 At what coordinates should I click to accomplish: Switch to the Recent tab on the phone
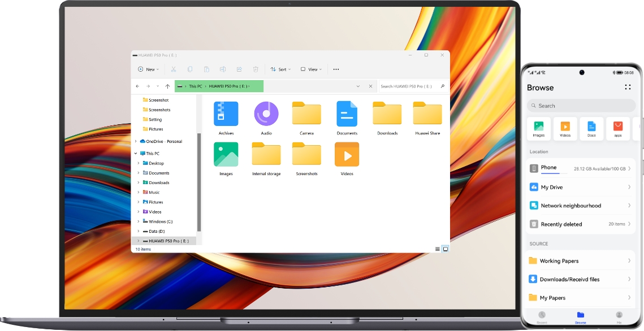point(542,316)
